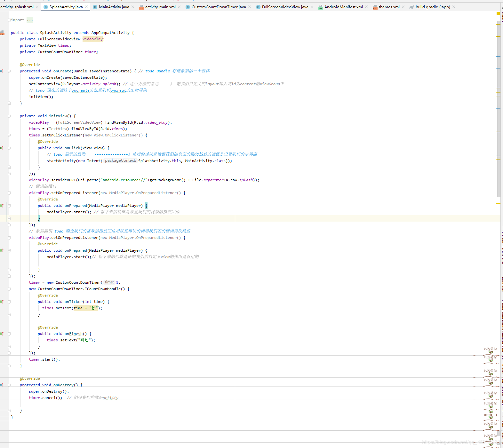This screenshot has height=448, width=503.
Task: Click the activity_splash layout reference
Action: coord(100,84)
